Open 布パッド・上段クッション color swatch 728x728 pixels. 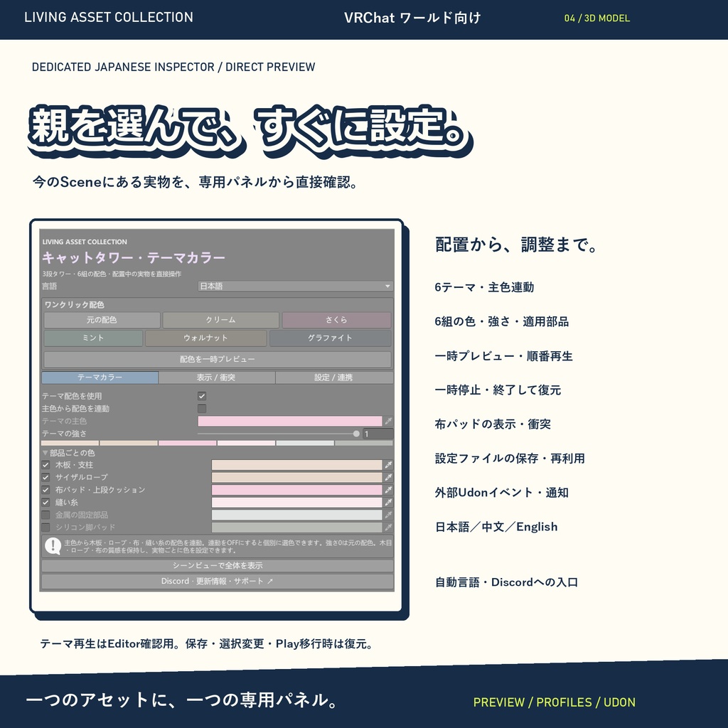[x=296, y=490]
